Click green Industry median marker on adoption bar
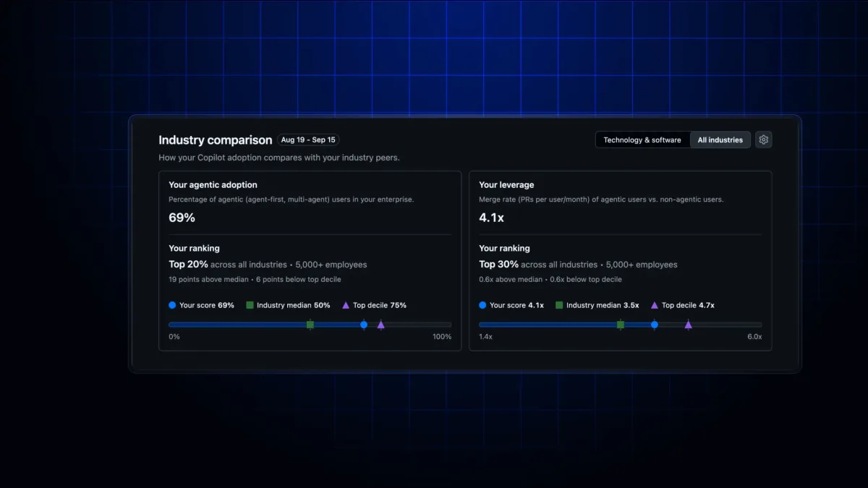This screenshot has height=488, width=868. [310, 325]
